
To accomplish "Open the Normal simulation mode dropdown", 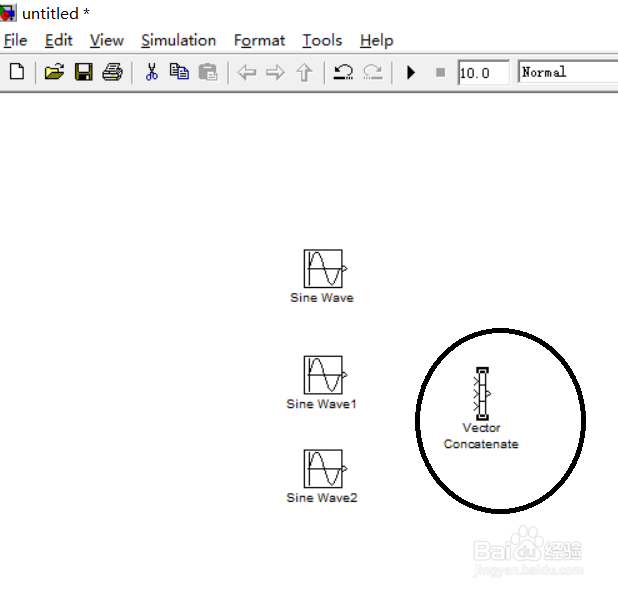I will pyautogui.click(x=568, y=72).
